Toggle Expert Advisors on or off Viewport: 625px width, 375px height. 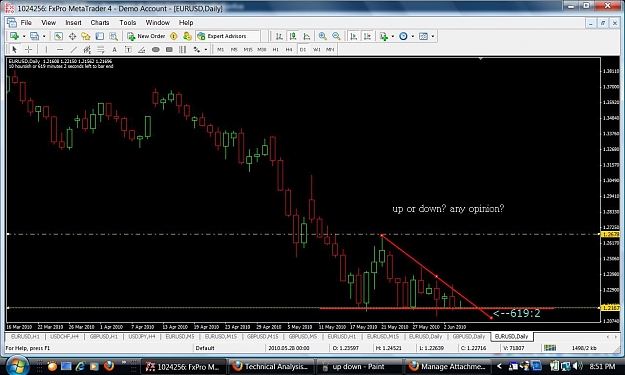tap(227, 36)
